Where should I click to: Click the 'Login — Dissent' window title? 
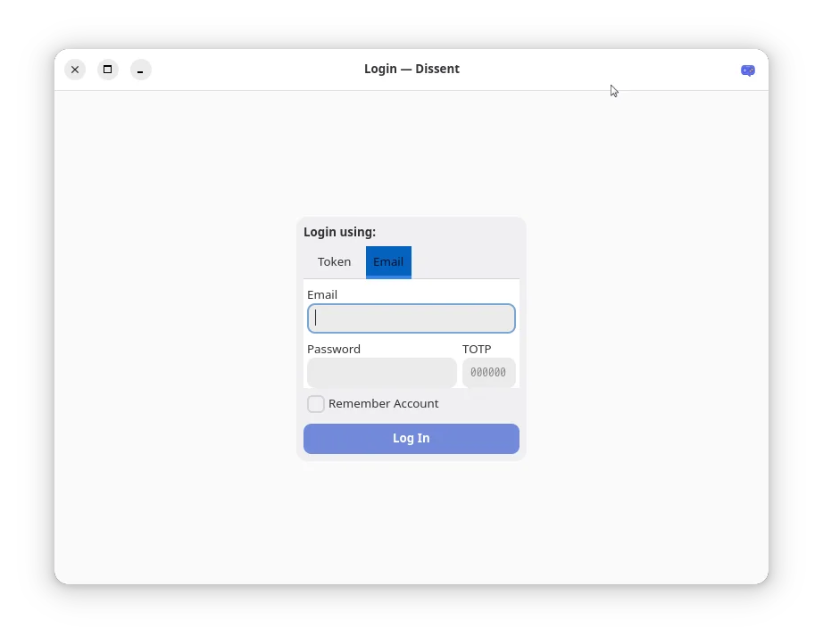pos(411,69)
